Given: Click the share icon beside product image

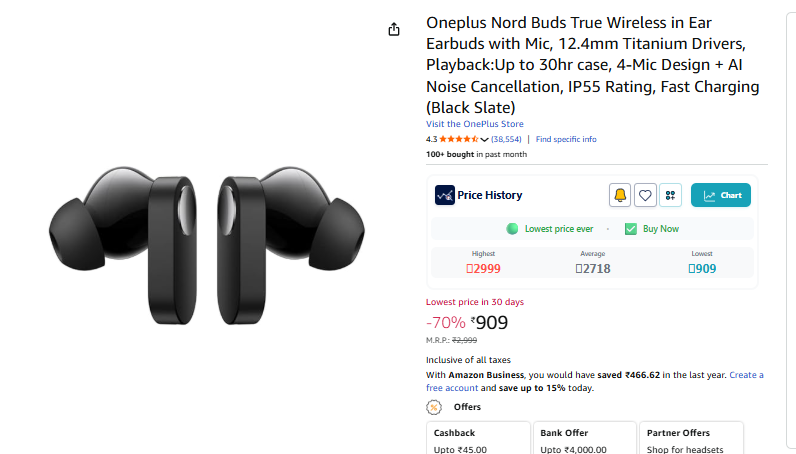Looking at the screenshot, I should 394,29.
